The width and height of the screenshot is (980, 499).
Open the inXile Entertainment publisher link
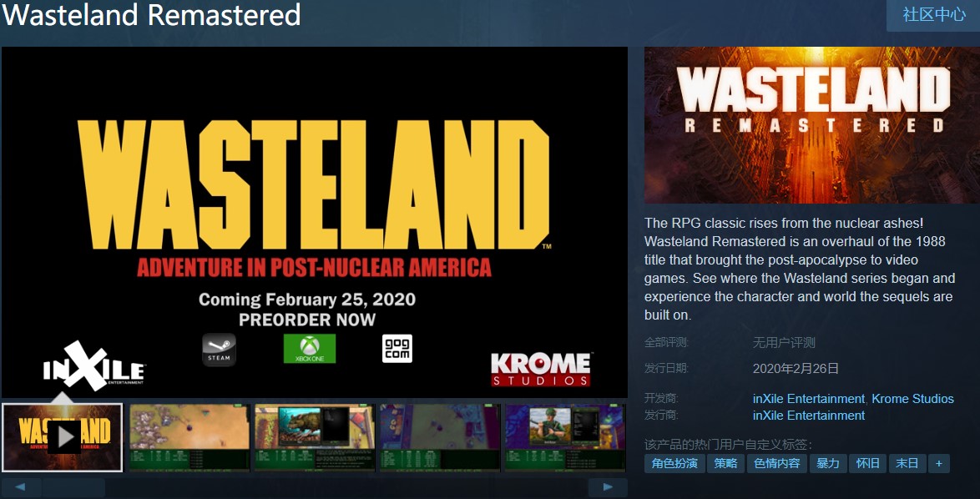(809, 416)
